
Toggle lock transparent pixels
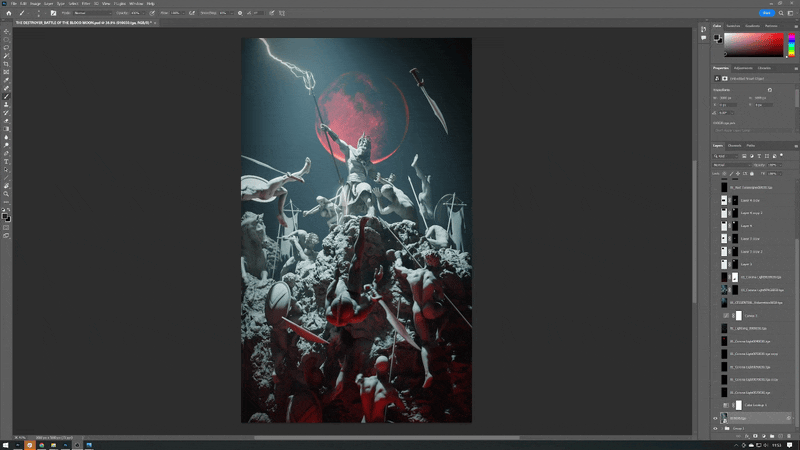pyautogui.click(x=724, y=173)
